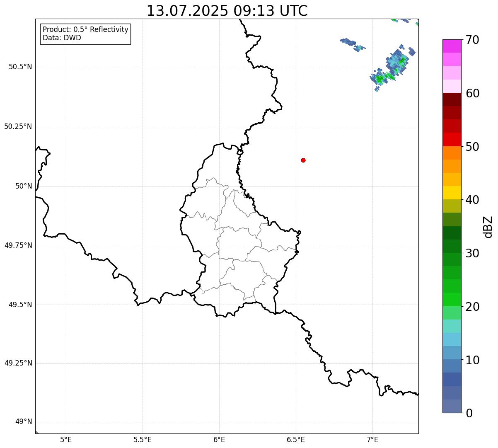Pick the cyan colorbar segment between 10 and 20
The image size is (498, 448).
452,339
